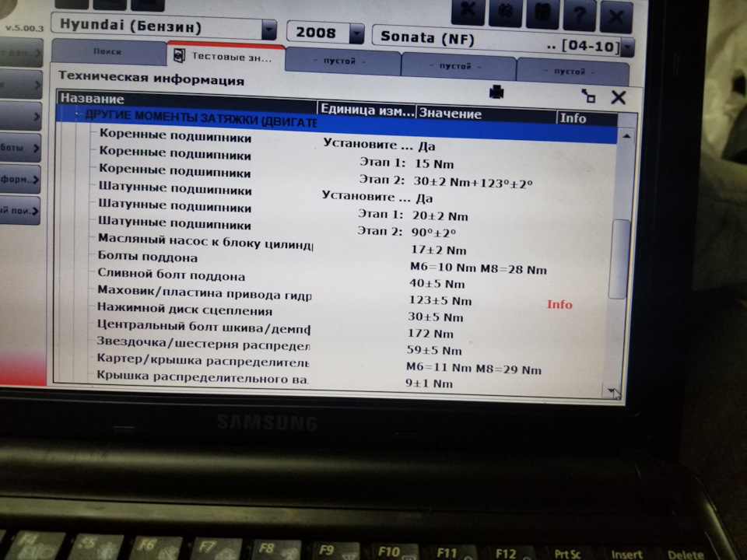Click the help question mark toolbar button
The height and width of the screenshot is (560, 747).
click(x=579, y=16)
